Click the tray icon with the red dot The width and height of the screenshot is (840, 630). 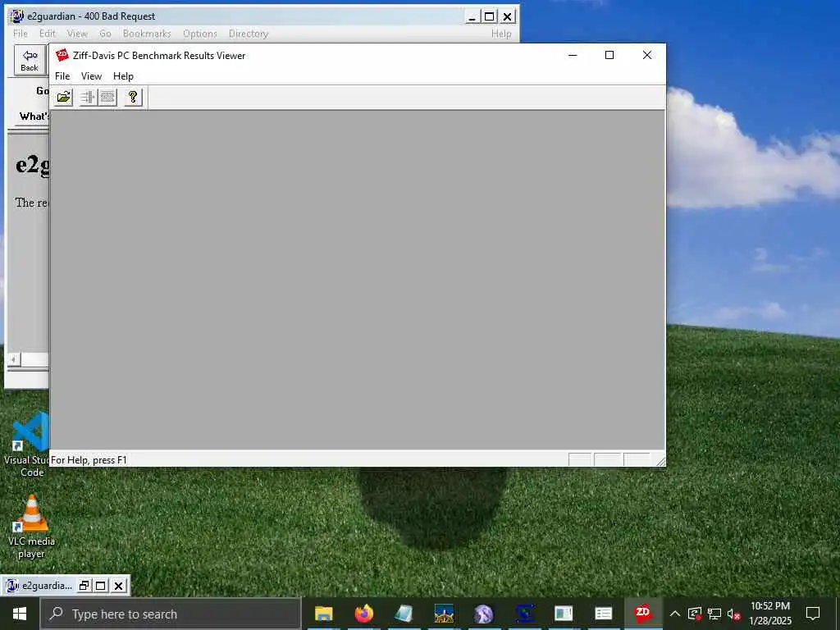[x=695, y=614]
